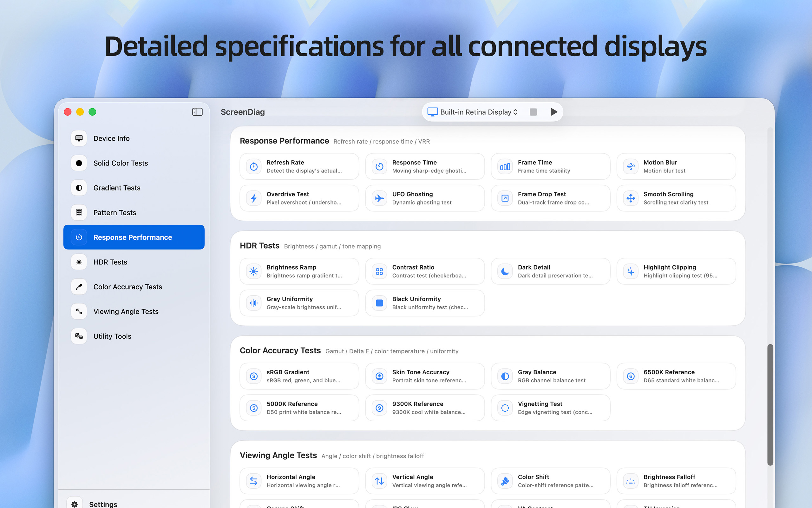Screen dimensions: 812x508
Task: Click the vertical scrollbar thumb
Action: coord(770,405)
